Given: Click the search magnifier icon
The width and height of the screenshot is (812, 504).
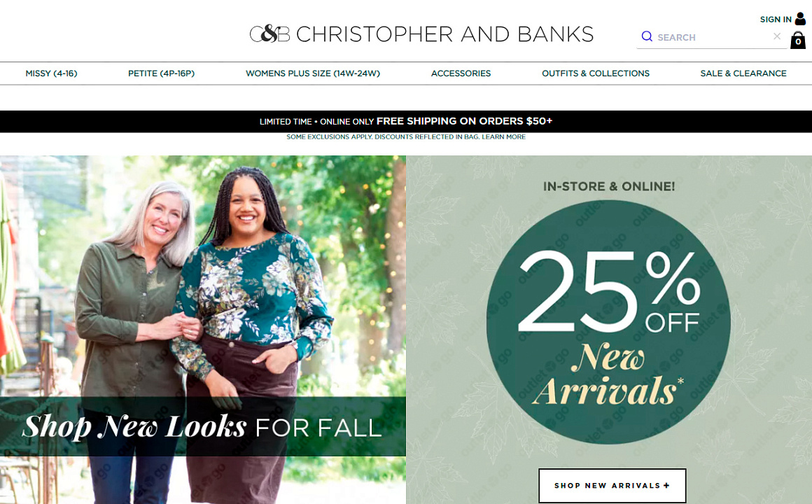Looking at the screenshot, I should [646, 36].
